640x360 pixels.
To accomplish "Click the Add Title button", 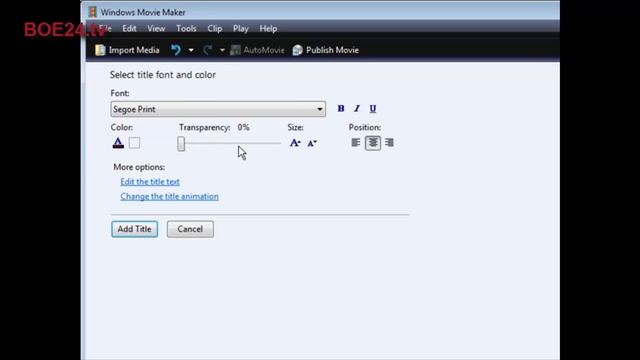I will click(x=135, y=229).
